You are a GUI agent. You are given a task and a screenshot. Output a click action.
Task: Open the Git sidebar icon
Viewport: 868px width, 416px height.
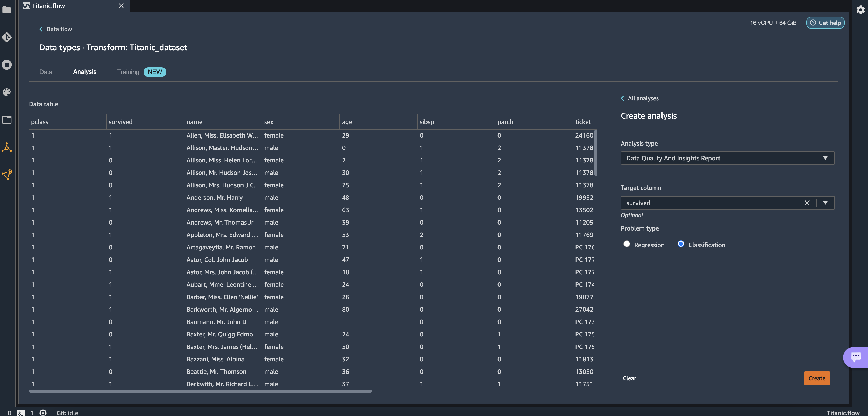[7, 37]
